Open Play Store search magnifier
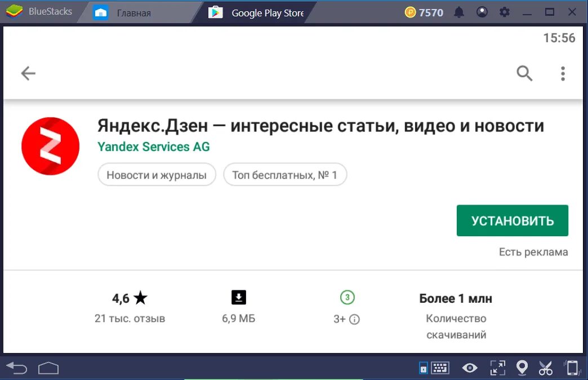 [524, 73]
